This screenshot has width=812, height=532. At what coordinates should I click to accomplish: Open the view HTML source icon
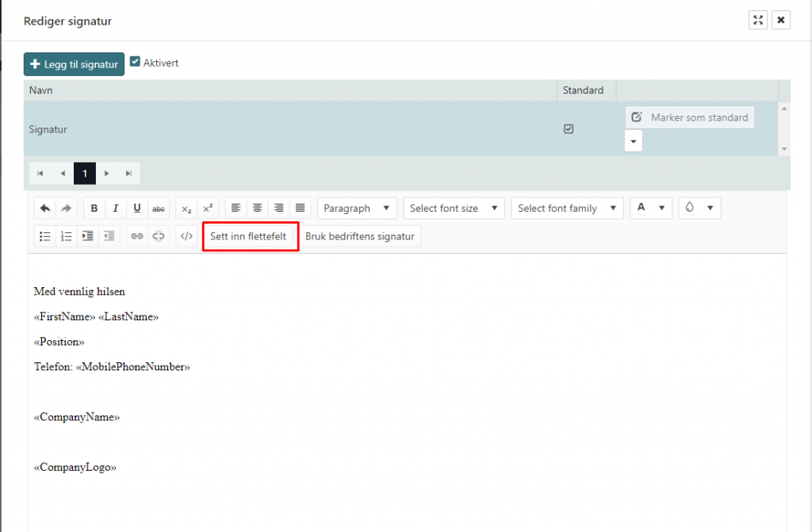click(186, 236)
